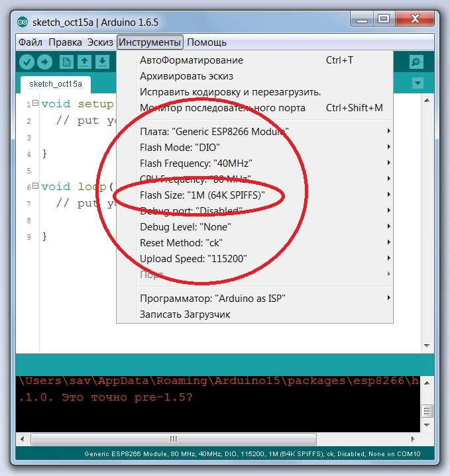Close the Arduino window
This screenshot has width=450, height=476.
pos(415,19)
